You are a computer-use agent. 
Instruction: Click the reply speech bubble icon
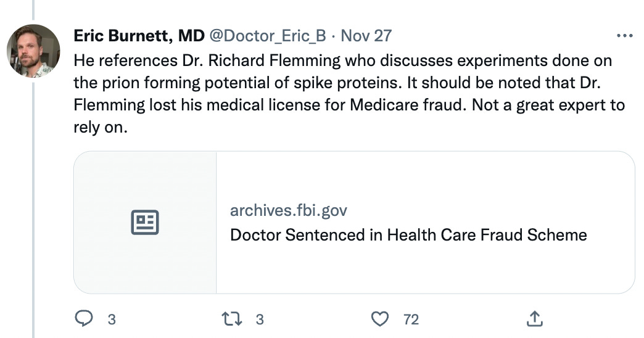pyautogui.click(x=83, y=319)
